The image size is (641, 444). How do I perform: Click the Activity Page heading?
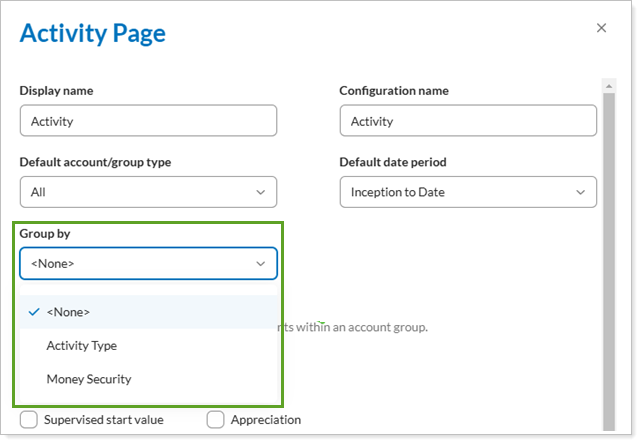coord(93,33)
